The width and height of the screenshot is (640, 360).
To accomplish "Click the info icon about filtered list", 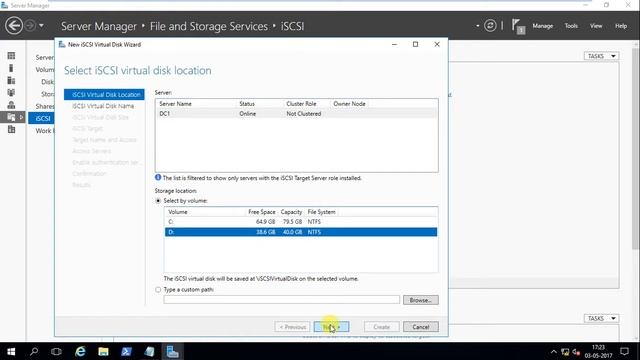I will [x=158, y=178].
